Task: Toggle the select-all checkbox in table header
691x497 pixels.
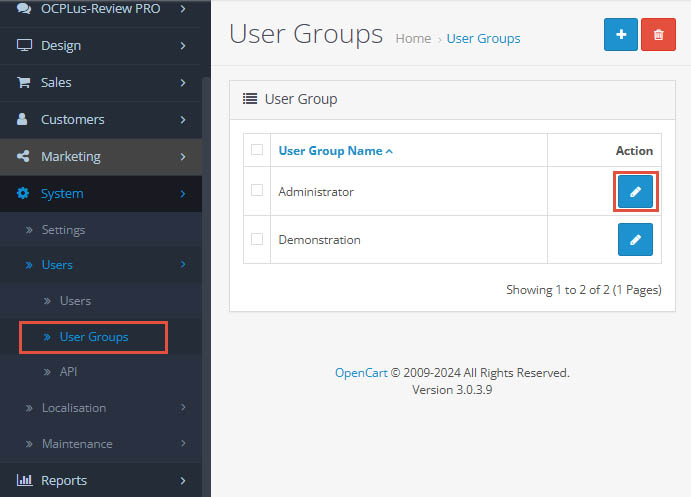Action: 257,150
